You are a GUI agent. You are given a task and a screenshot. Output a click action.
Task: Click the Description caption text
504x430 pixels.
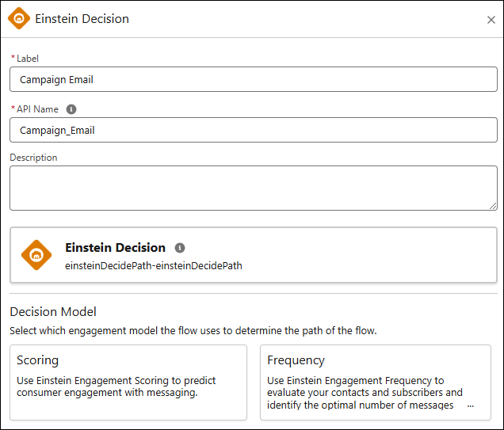[33, 158]
